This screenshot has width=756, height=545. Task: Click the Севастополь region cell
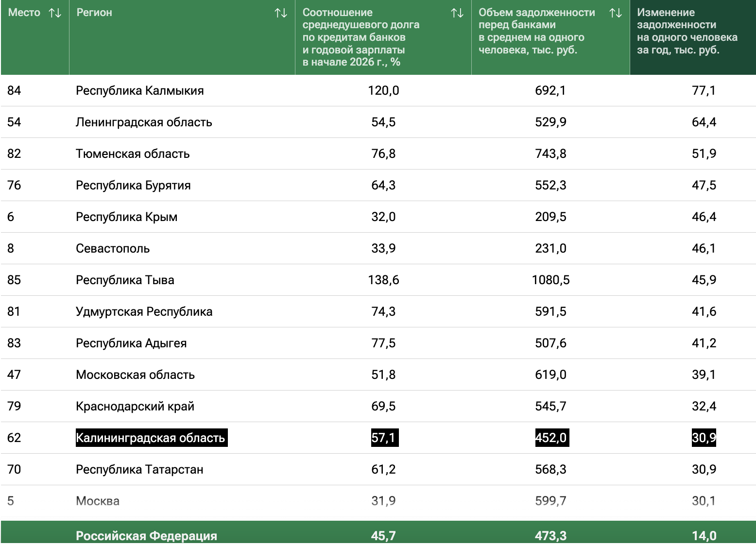coord(113,249)
